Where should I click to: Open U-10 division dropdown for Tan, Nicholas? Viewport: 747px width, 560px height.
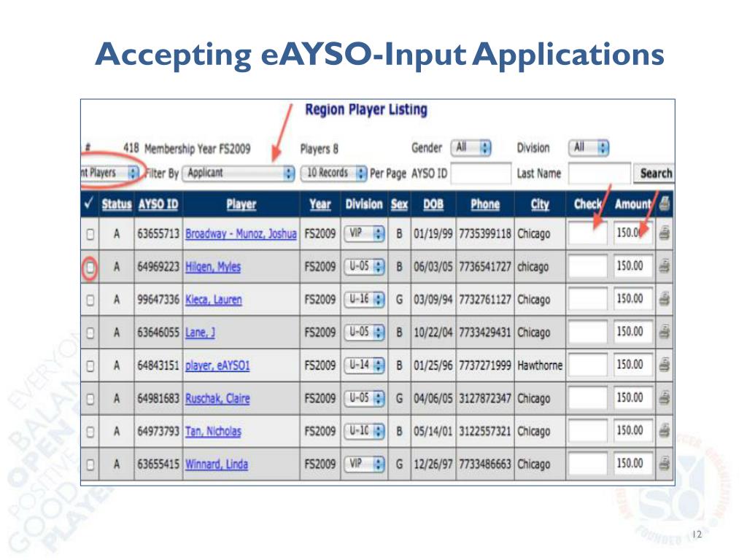[365, 431]
